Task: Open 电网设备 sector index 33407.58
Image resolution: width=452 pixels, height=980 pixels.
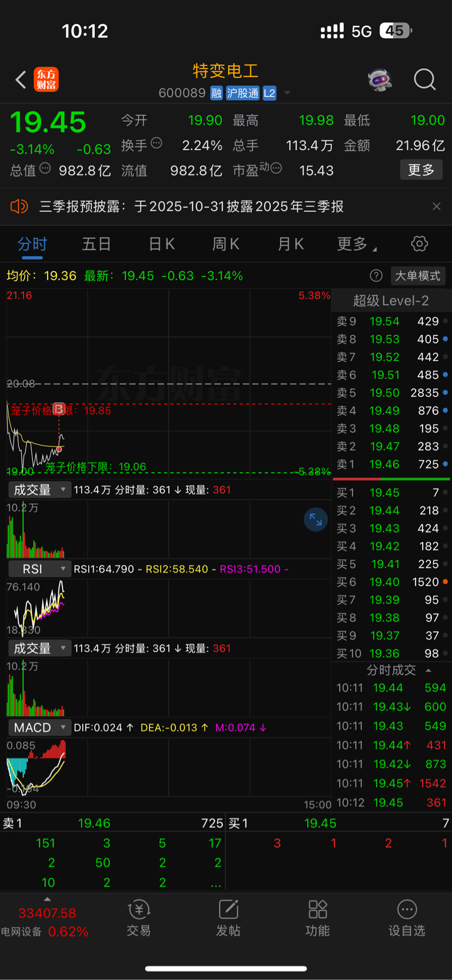Action: (x=46, y=922)
